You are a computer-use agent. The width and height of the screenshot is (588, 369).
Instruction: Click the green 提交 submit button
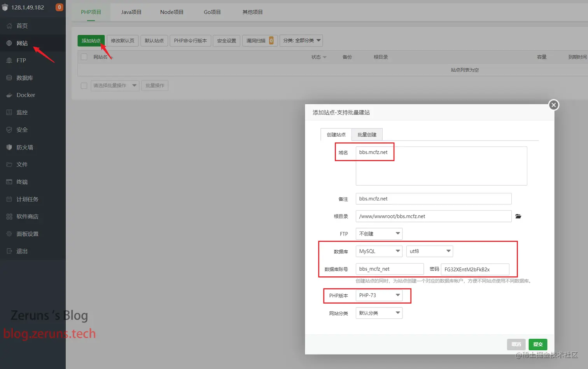point(538,344)
